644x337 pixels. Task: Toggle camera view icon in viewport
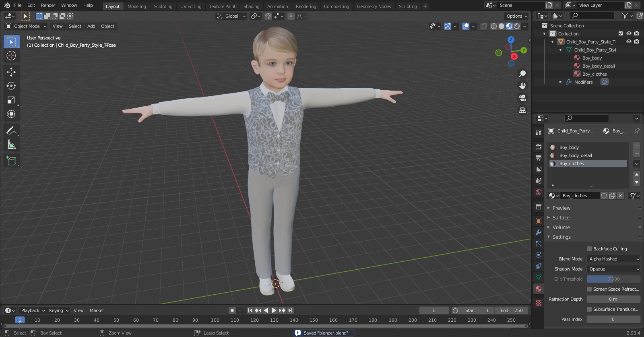point(522,98)
